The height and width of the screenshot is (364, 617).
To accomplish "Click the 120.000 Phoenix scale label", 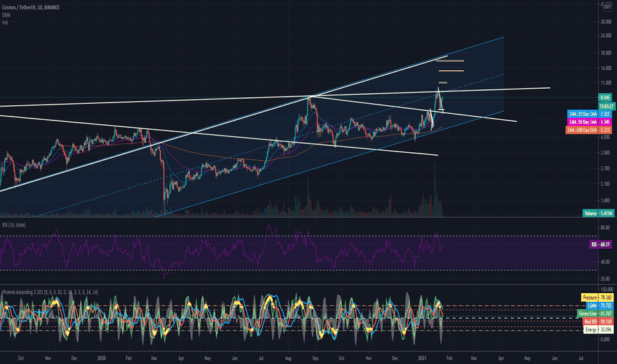I will point(606,289).
